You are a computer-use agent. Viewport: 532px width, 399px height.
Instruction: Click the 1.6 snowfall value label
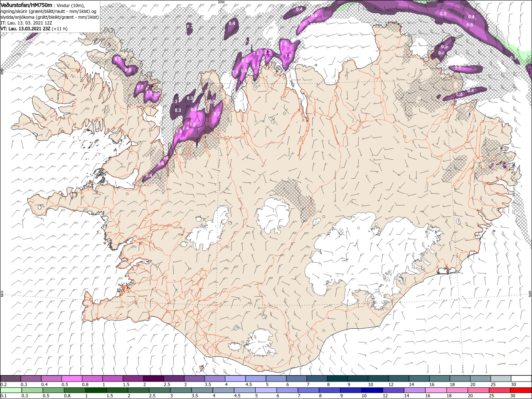coord(256,53)
